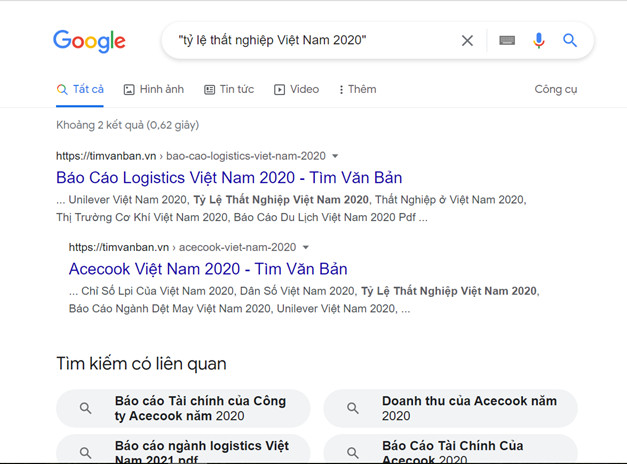Open Acecook Việt Nam 2020 result link

tap(208, 269)
